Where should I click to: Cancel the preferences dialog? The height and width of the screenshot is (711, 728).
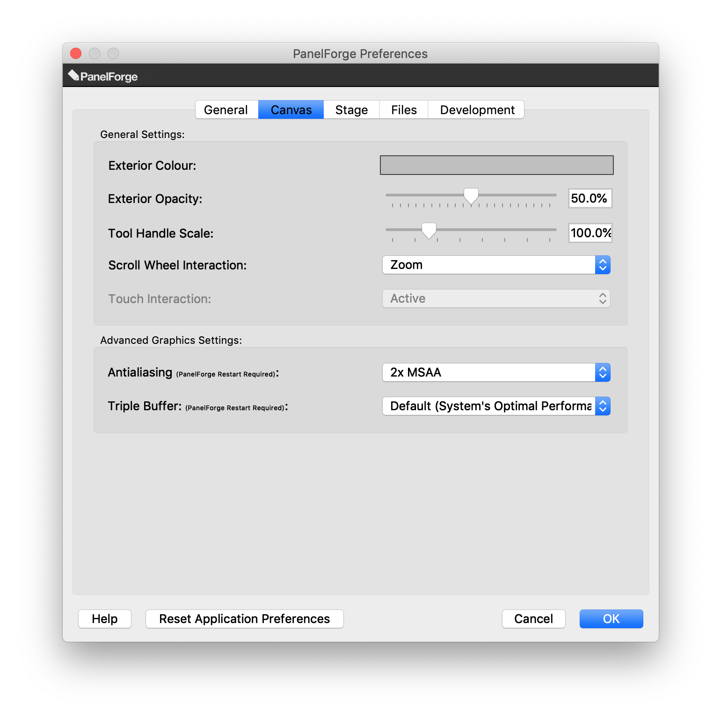point(533,619)
